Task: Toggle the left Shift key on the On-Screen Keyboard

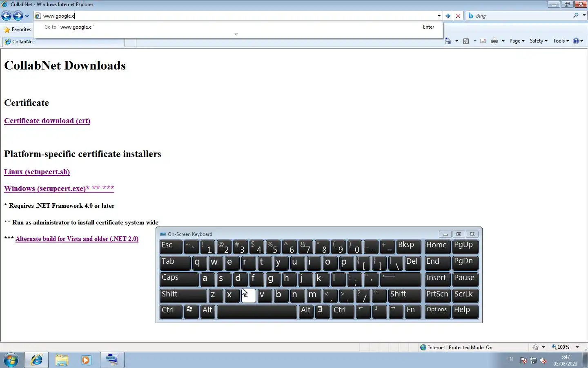Action: click(183, 296)
